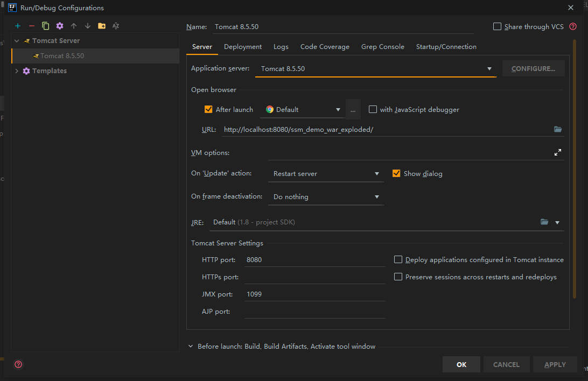Move the configuration up
Viewport: 588px width, 381px height.
coord(74,25)
